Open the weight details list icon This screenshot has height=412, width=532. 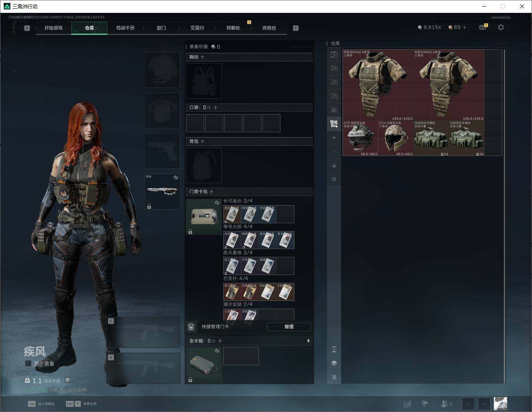(67, 380)
